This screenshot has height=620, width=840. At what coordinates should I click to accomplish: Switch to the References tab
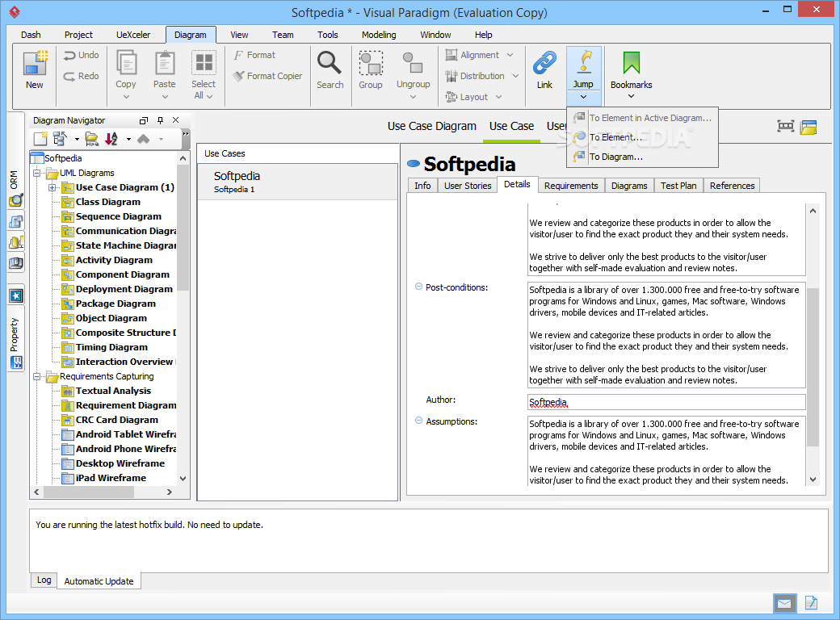pyautogui.click(x=732, y=186)
